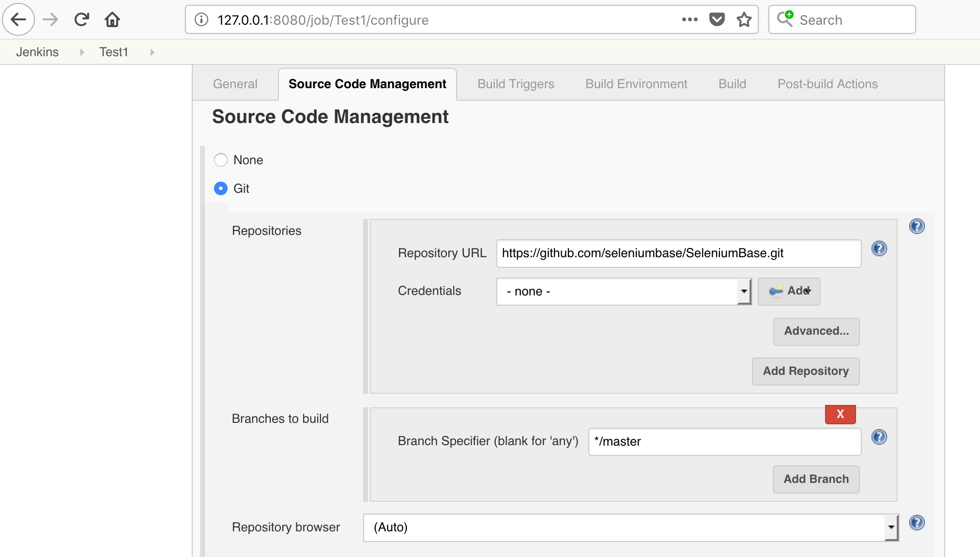This screenshot has width=980, height=557.
Task: Show site information icon in address bar
Action: [201, 20]
